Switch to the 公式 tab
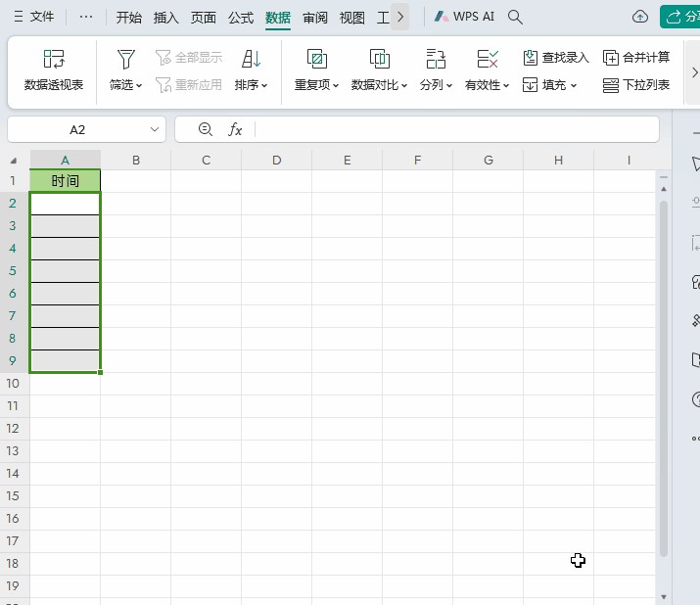Viewport: 700px width, 605px height. pos(241,18)
